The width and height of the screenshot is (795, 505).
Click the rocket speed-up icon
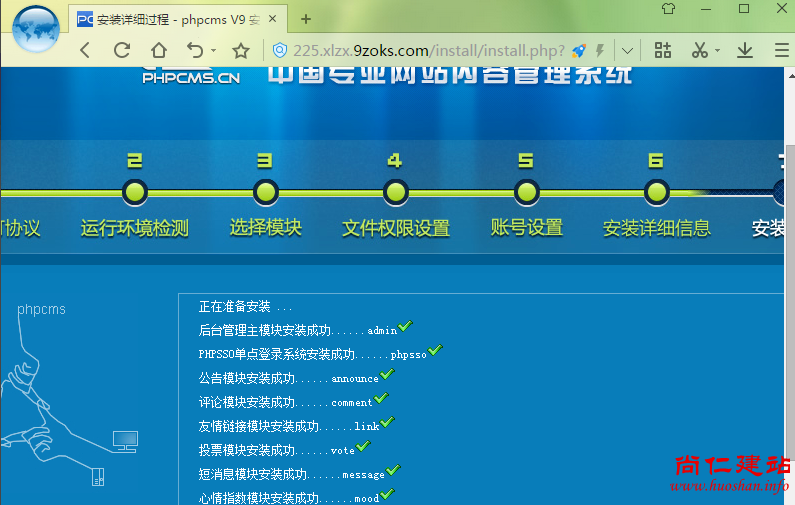pyautogui.click(x=579, y=50)
